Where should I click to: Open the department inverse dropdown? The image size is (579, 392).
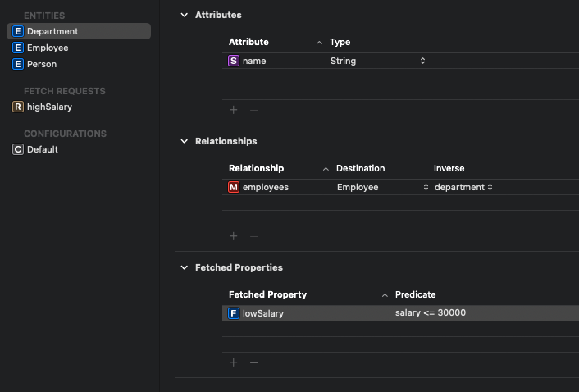(x=490, y=187)
